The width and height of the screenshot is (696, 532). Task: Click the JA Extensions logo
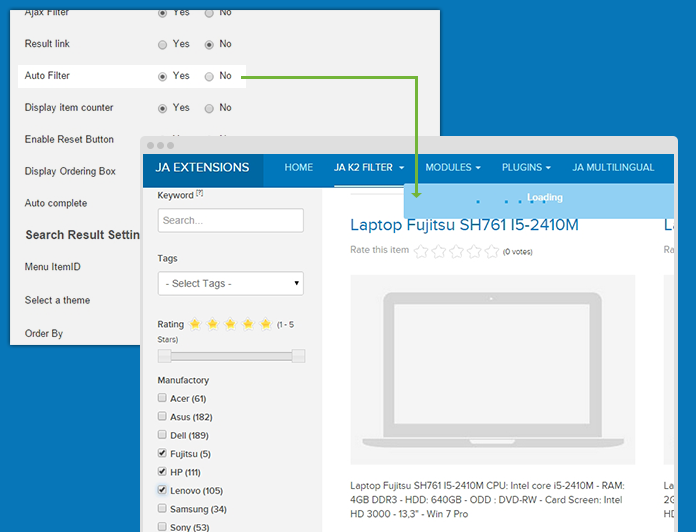pos(202,168)
